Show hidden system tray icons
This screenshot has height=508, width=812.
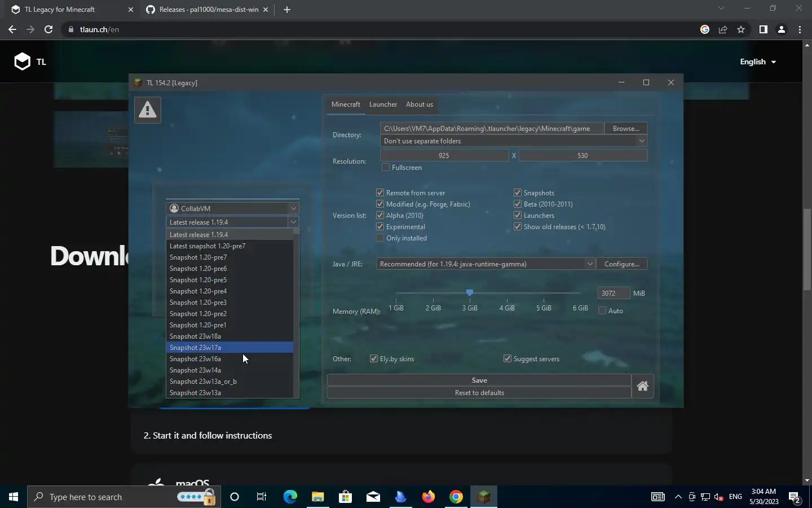pos(678,497)
